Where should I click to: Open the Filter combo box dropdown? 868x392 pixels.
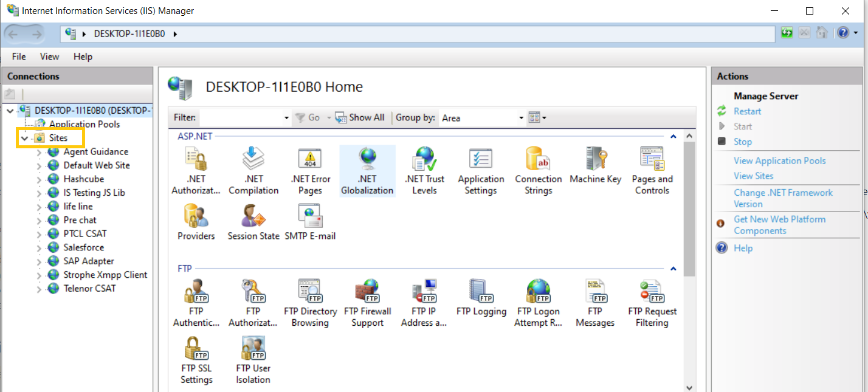286,118
